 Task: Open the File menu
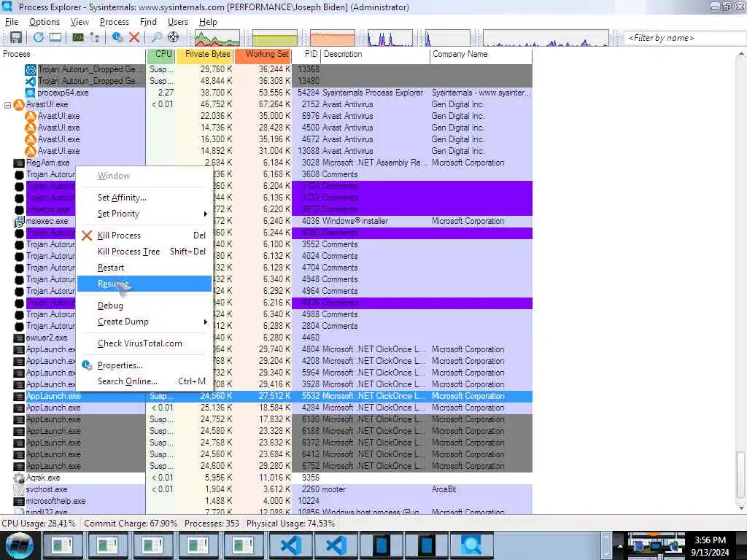point(12,22)
